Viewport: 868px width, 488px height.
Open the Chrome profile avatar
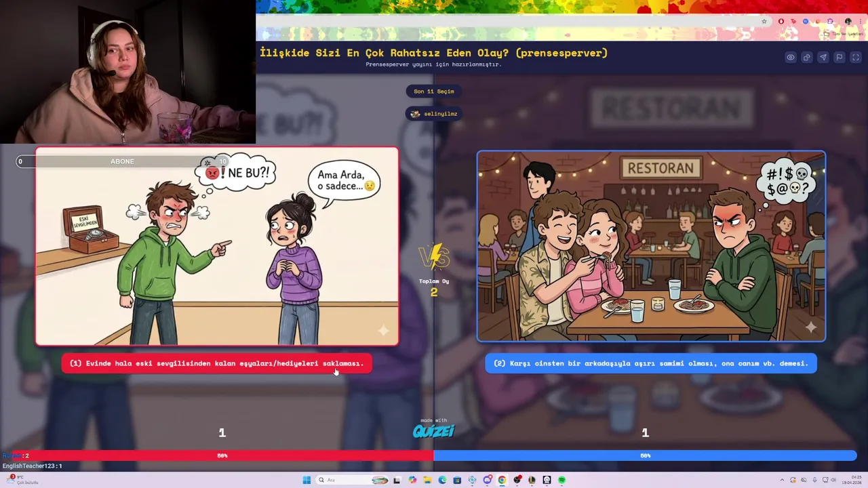pos(848,22)
